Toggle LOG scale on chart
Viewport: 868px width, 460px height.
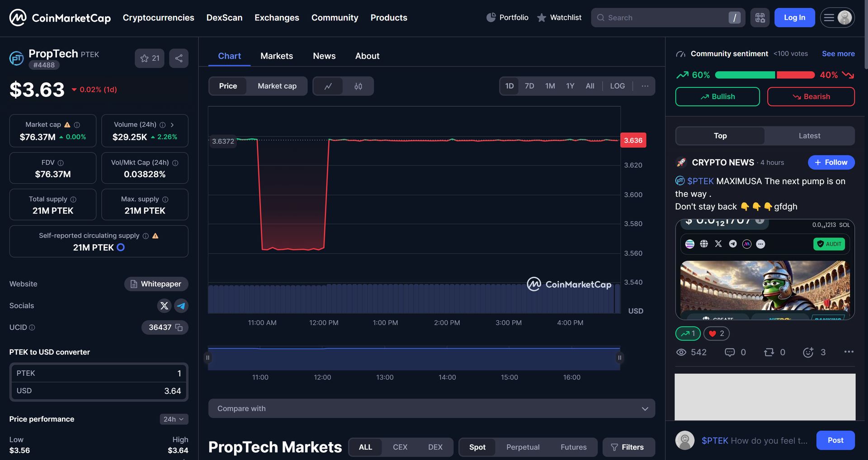point(617,86)
